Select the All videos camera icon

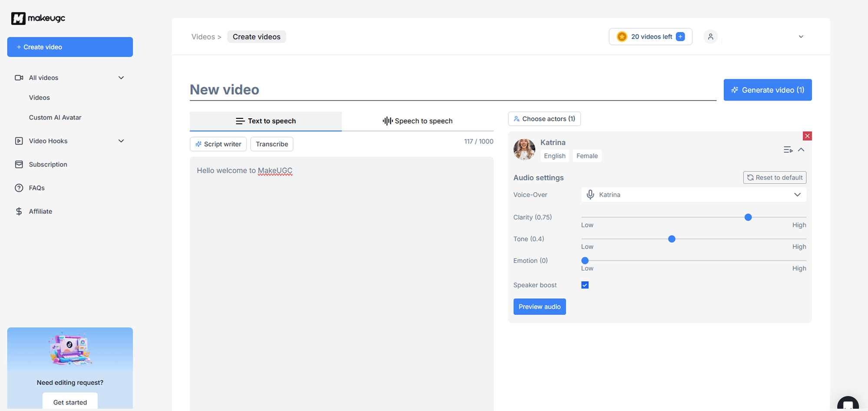pos(19,78)
